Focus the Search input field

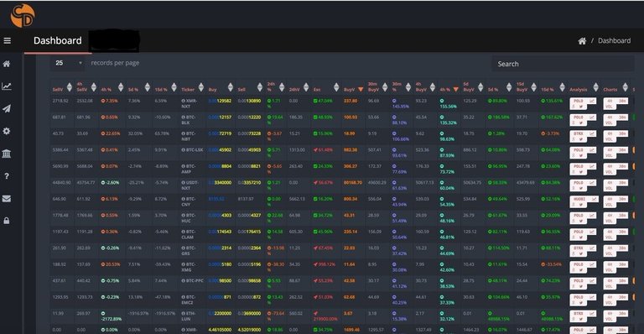[563, 64]
